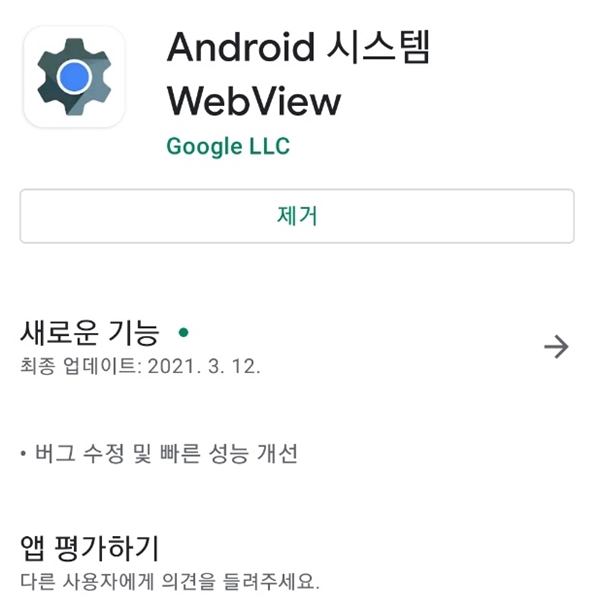
Task: Tap 다른 사용자에게 의견을 들려주세요 text
Action: click(170, 581)
